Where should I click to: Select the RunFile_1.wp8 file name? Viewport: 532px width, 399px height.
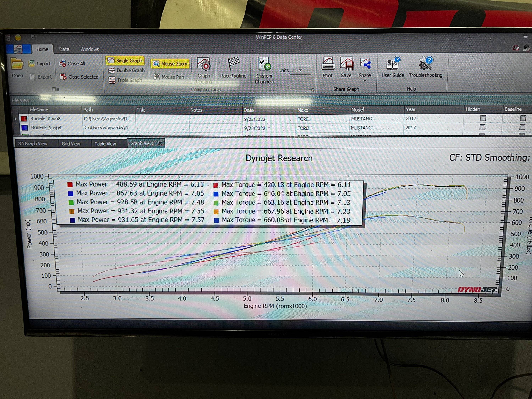pos(46,128)
